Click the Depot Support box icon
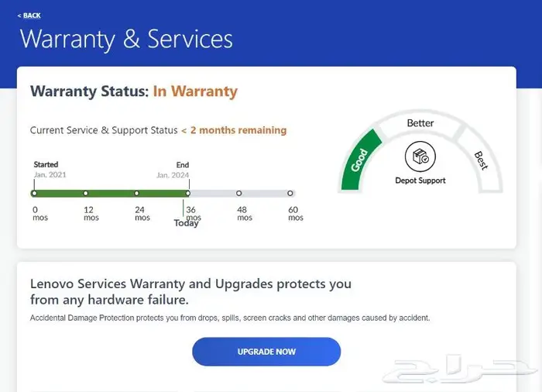This screenshot has width=542, height=392. [420, 158]
